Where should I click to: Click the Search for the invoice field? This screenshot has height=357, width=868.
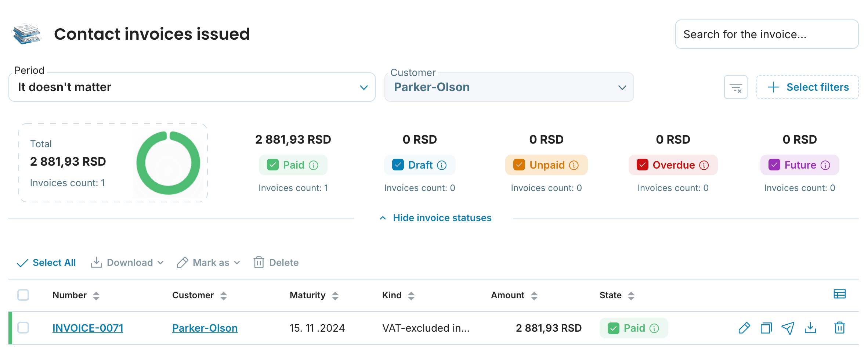pyautogui.click(x=766, y=35)
